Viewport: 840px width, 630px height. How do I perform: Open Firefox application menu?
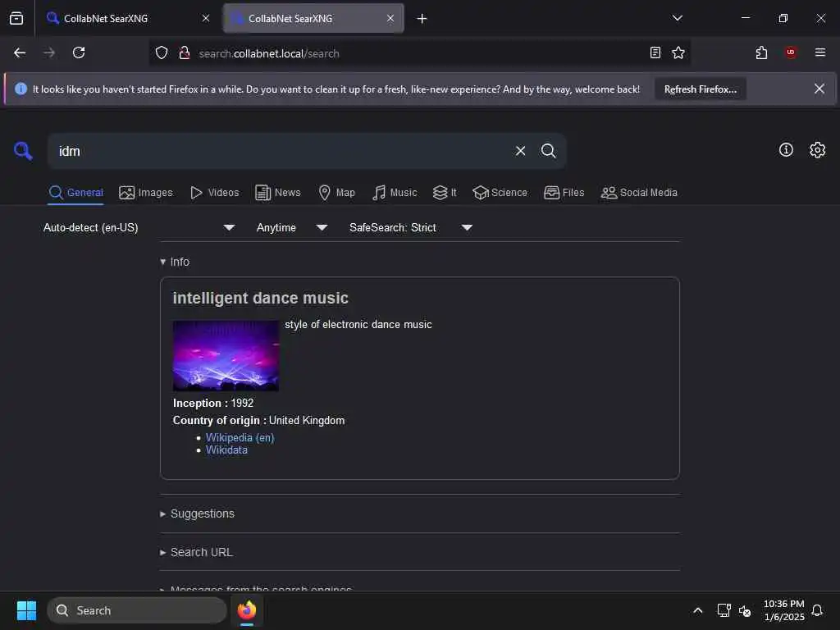pos(819,52)
